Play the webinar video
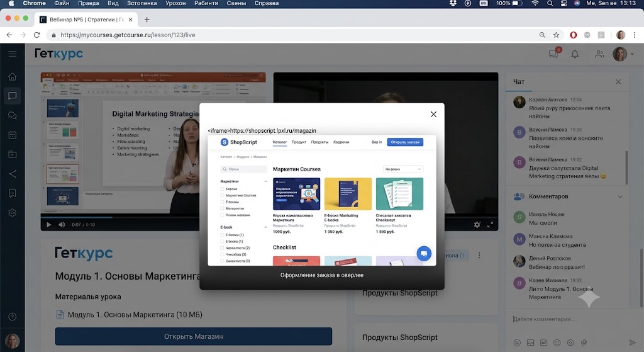 click(x=48, y=225)
